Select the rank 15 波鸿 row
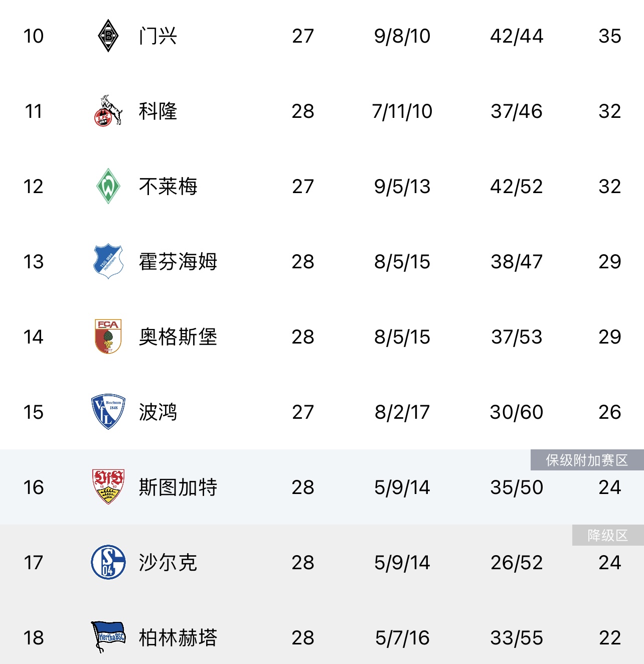 (x=322, y=412)
